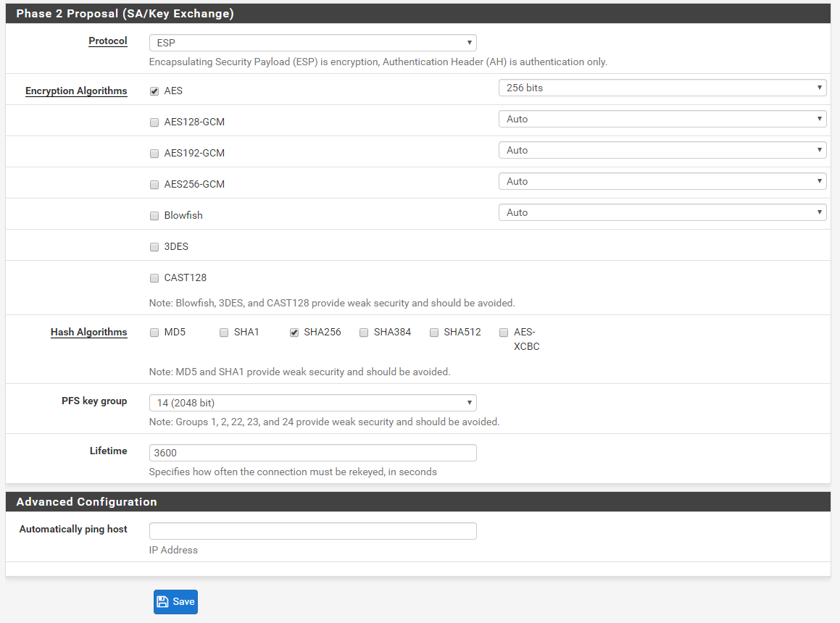
Task: Tick the SHA512 hash checkbox
Action: click(x=434, y=332)
